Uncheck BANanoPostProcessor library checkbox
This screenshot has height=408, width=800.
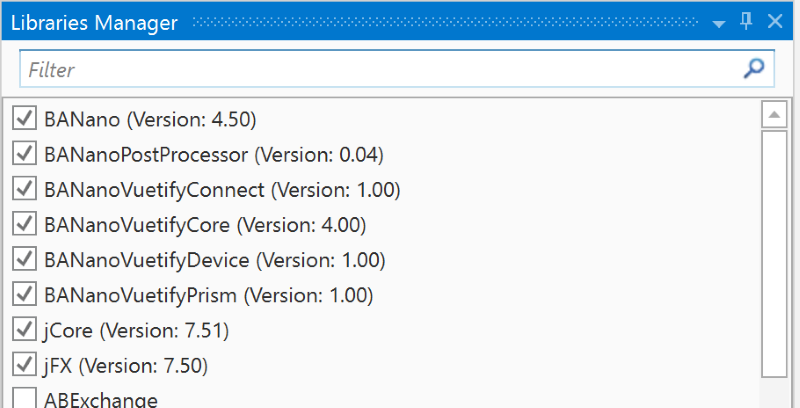coord(24,154)
